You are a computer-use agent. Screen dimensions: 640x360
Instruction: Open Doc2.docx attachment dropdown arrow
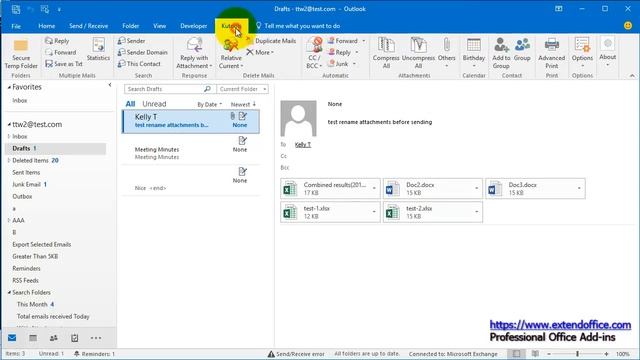[476, 189]
